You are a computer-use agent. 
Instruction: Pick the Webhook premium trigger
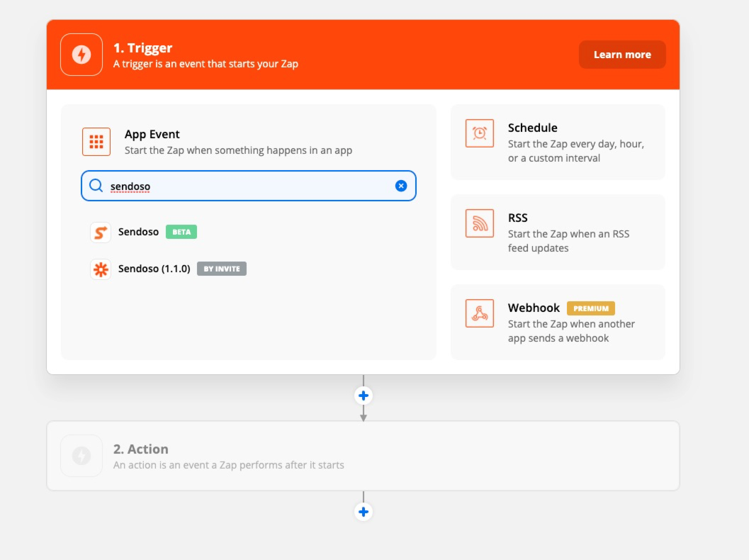coord(557,322)
